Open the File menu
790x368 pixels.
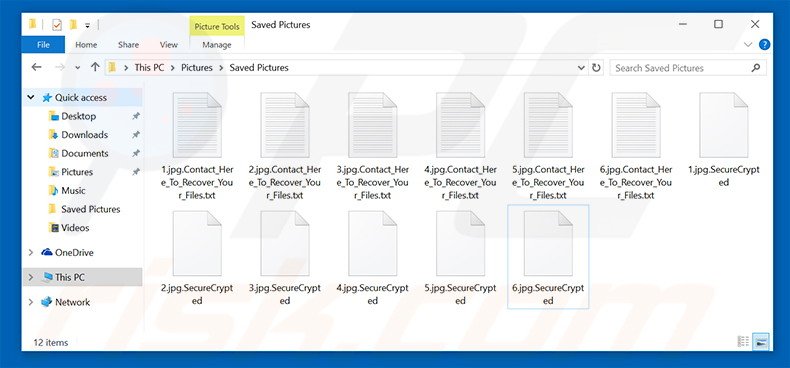point(43,45)
